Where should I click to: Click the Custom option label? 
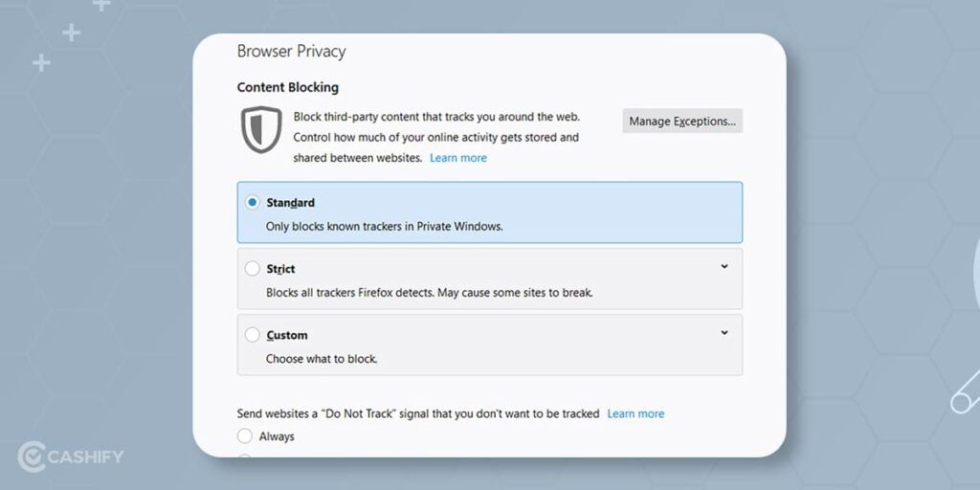287,335
